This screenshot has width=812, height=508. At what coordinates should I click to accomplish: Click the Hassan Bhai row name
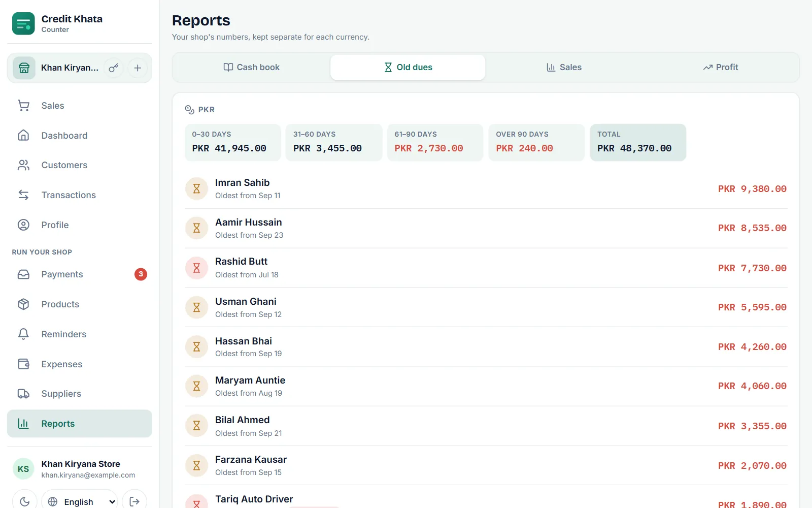tap(244, 341)
